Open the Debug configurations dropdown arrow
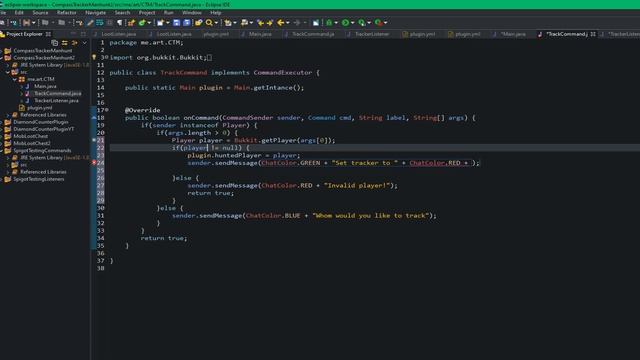The image size is (640, 360). click(x=336, y=22)
